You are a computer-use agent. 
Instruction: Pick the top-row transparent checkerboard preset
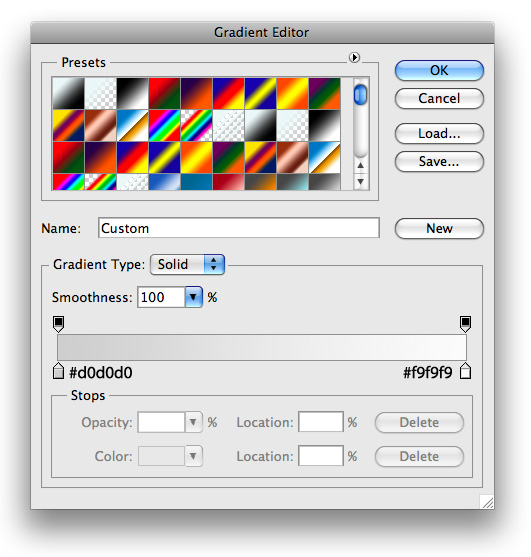tap(101, 93)
